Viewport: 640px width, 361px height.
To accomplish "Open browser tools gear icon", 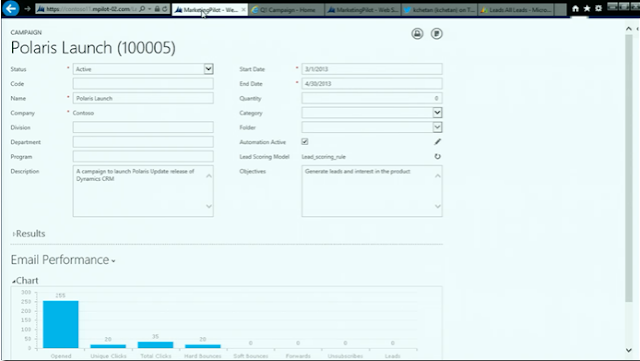I will pos(598,9).
